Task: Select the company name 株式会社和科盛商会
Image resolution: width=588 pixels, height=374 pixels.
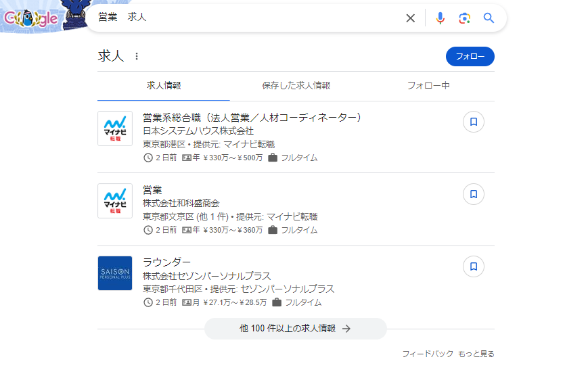Action: [x=181, y=204]
